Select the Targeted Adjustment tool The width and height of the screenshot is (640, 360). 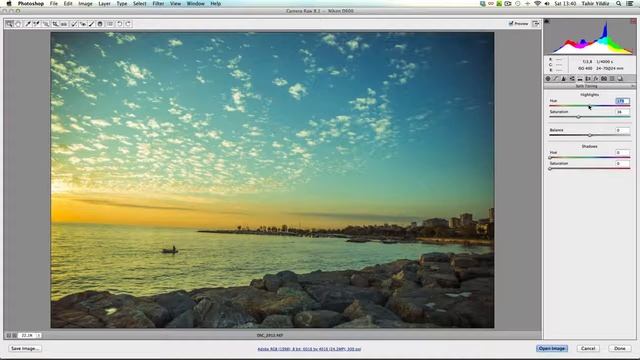46,24
